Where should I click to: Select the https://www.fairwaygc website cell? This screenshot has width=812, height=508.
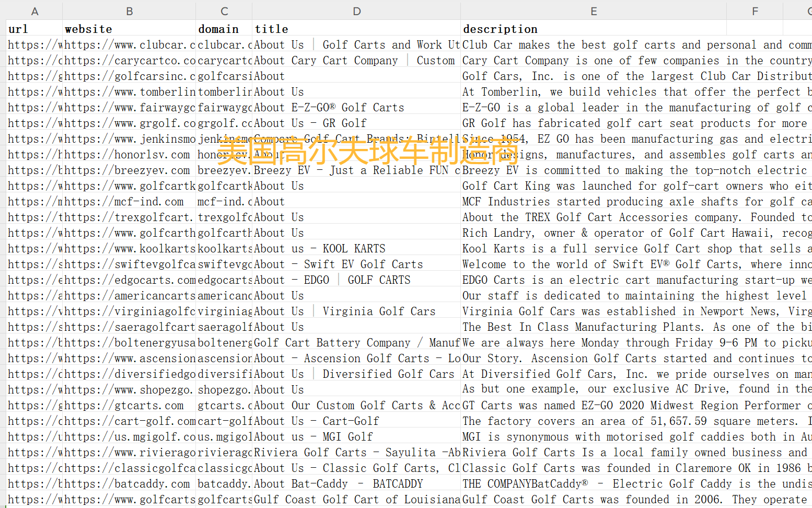point(129,107)
